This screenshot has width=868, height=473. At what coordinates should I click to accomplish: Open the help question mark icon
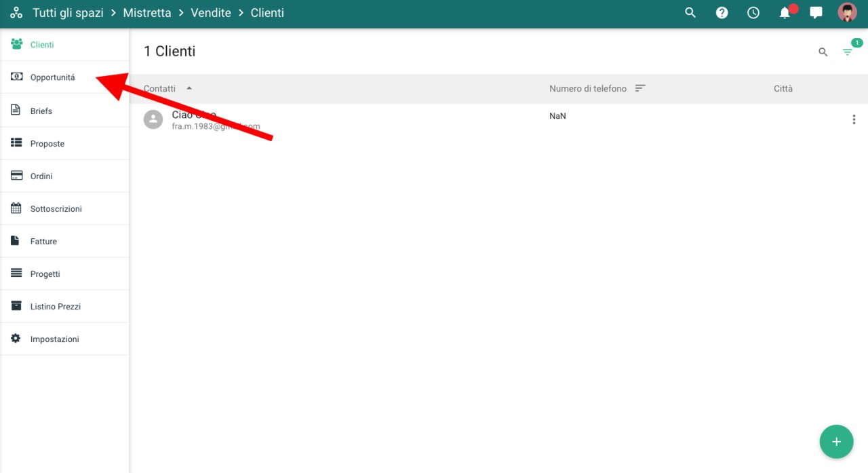[722, 13]
